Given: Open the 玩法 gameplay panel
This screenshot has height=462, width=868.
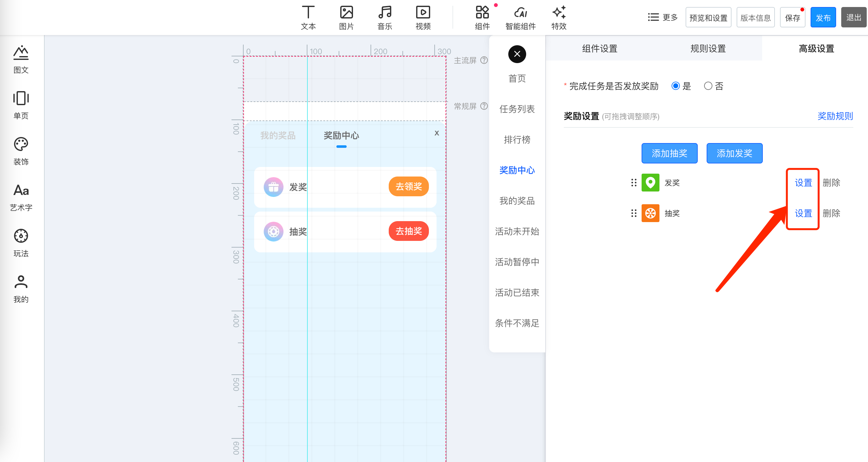Looking at the screenshot, I should pos(21,243).
